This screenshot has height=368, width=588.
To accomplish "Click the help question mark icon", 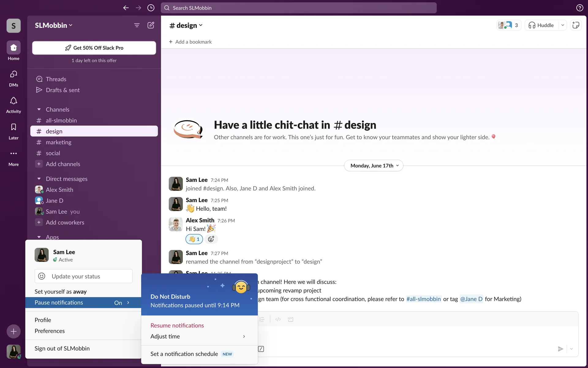I will (x=579, y=8).
